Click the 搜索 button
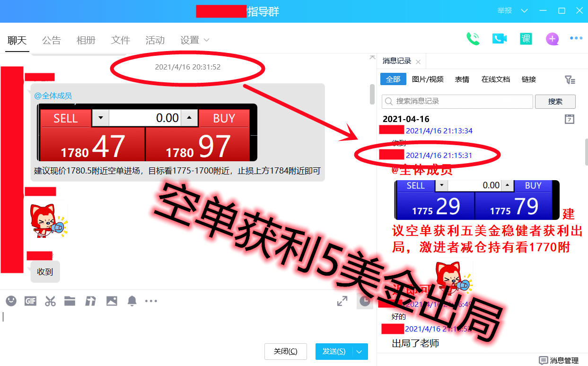 point(555,101)
